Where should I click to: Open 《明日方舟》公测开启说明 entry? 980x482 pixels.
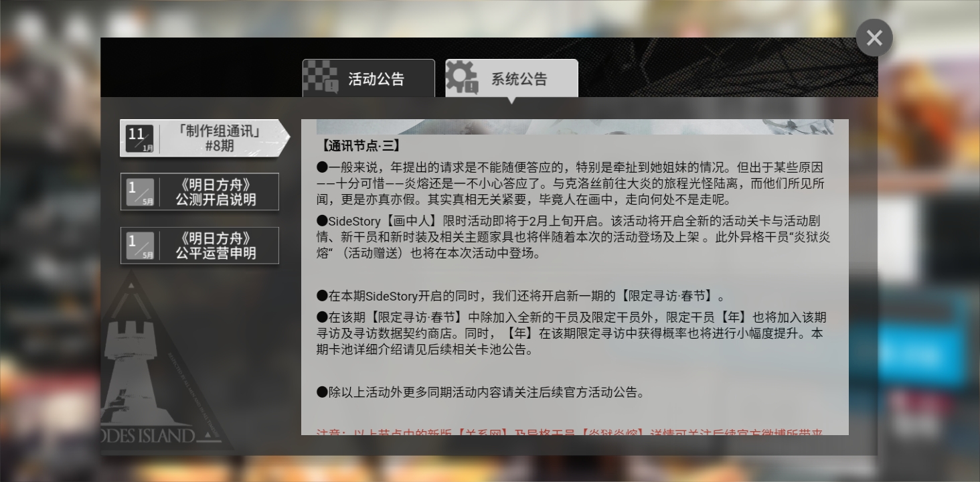pos(199,192)
